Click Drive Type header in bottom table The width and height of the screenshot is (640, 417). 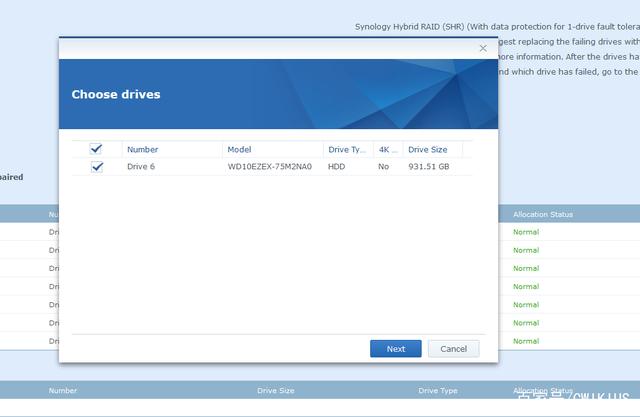pyautogui.click(x=437, y=391)
